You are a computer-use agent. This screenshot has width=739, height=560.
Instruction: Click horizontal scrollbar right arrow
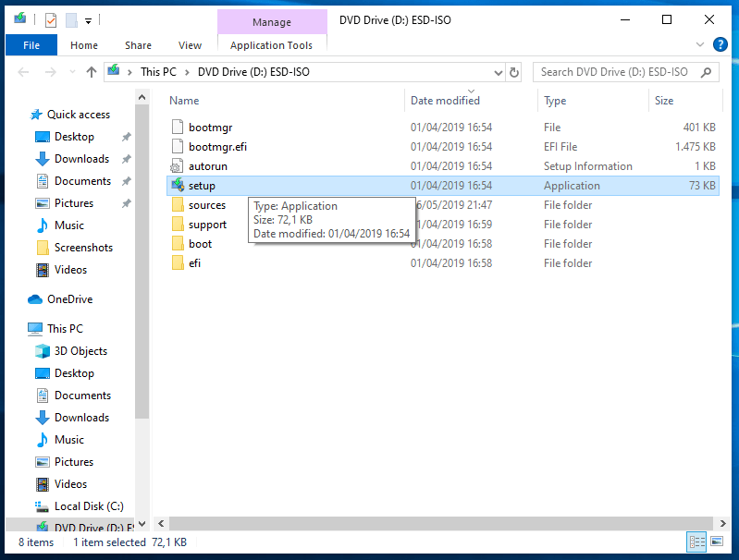(722, 523)
